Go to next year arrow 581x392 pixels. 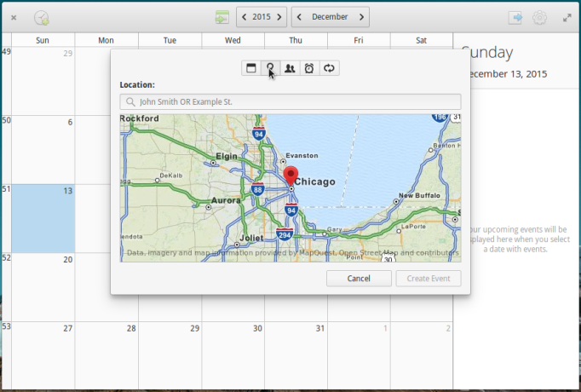279,17
